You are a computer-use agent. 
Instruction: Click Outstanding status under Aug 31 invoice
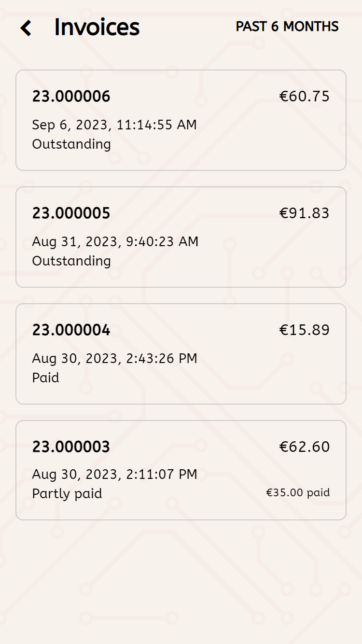click(71, 261)
